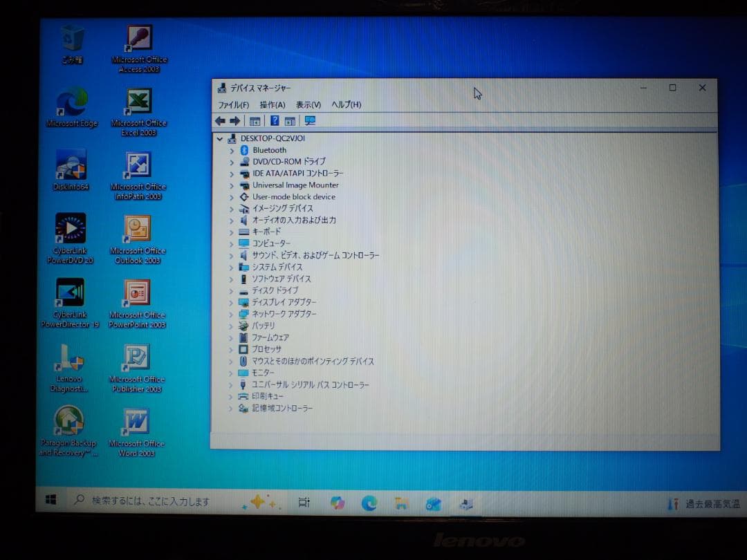Open Microsoft Office Publisher 2003 shortcut
747x560 pixels.
[137, 368]
